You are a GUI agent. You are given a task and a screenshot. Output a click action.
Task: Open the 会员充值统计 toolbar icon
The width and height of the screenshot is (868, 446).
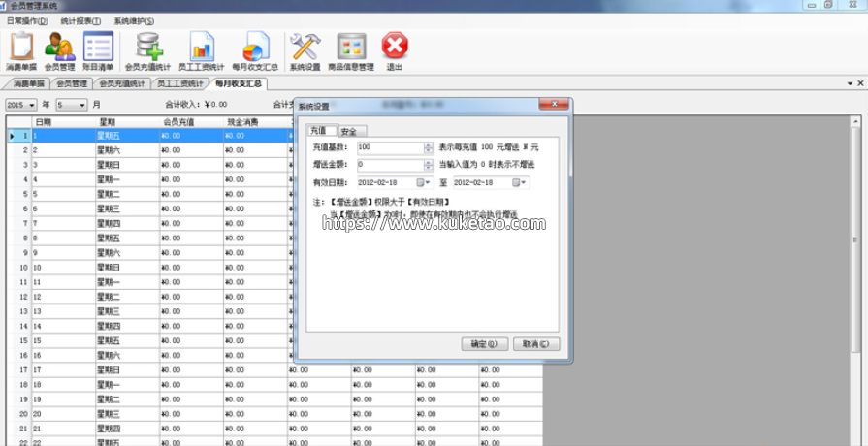(x=147, y=51)
